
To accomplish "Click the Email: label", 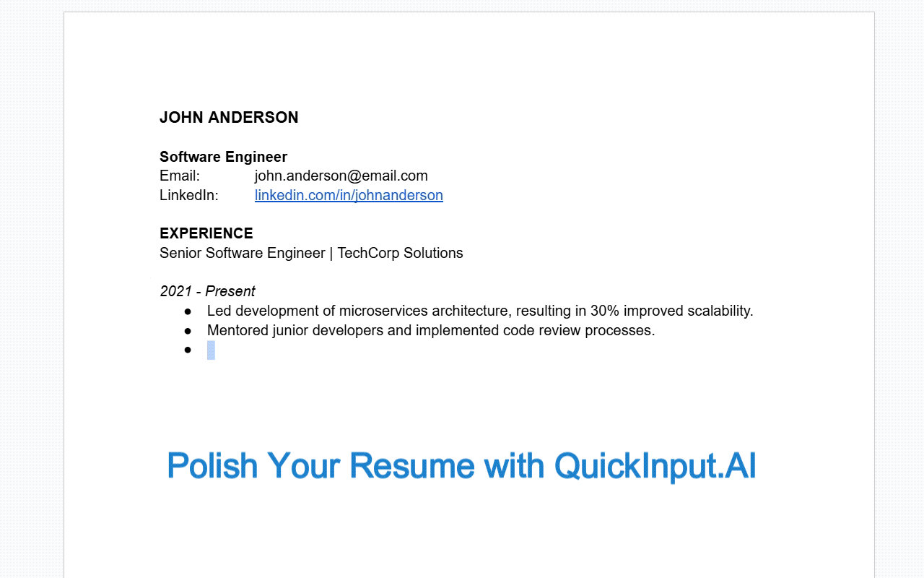I will [179, 176].
